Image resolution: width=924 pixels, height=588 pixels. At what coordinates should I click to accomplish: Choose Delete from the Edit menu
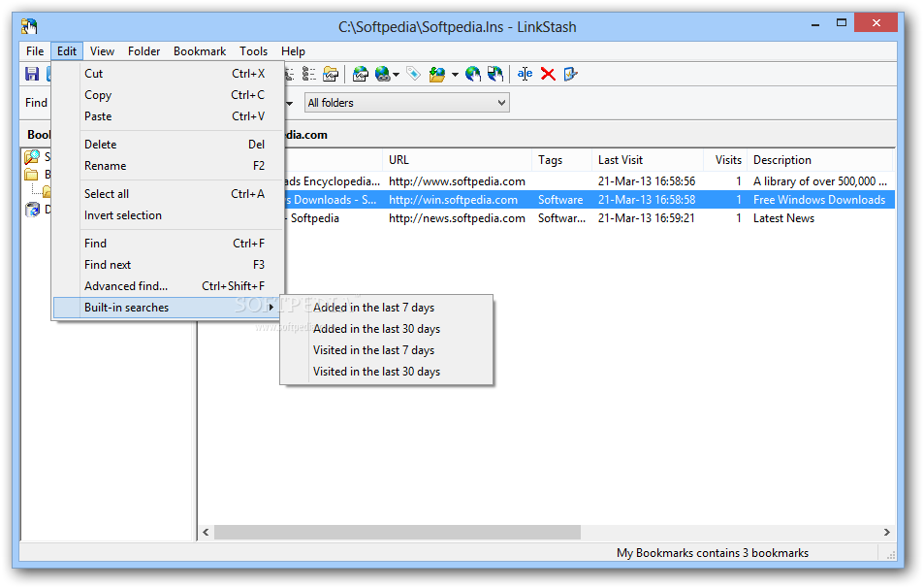168,145
